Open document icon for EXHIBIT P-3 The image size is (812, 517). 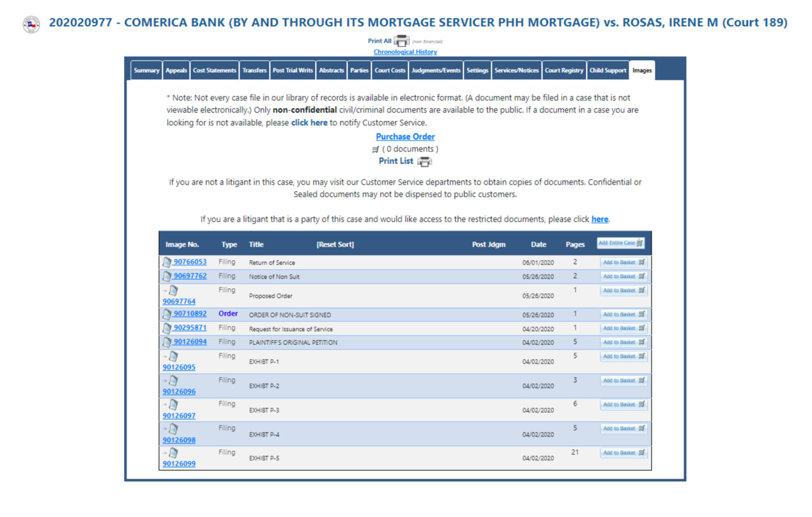click(x=173, y=405)
